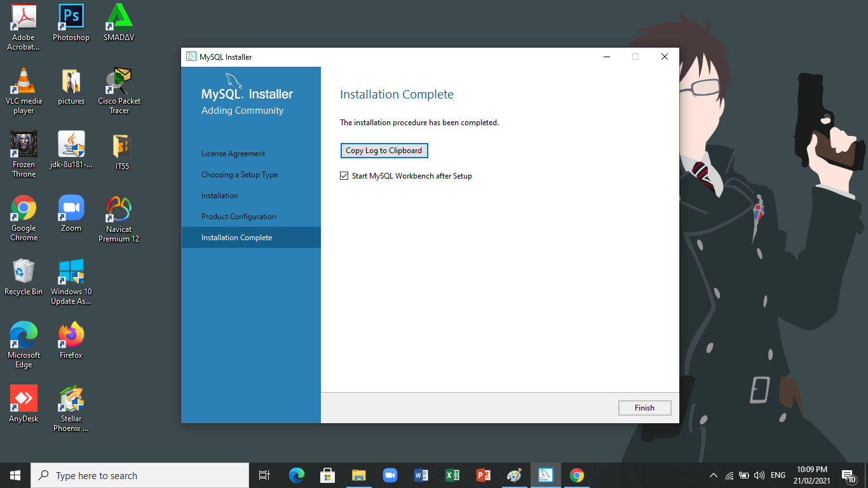Select Product Configuration step in sidebar
This screenshot has height=488, width=868.
pyautogui.click(x=238, y=217)
